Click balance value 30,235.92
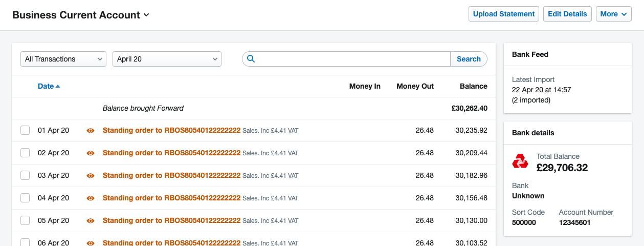The height and width of the screenshot is (246, 644). pos(472,130)
